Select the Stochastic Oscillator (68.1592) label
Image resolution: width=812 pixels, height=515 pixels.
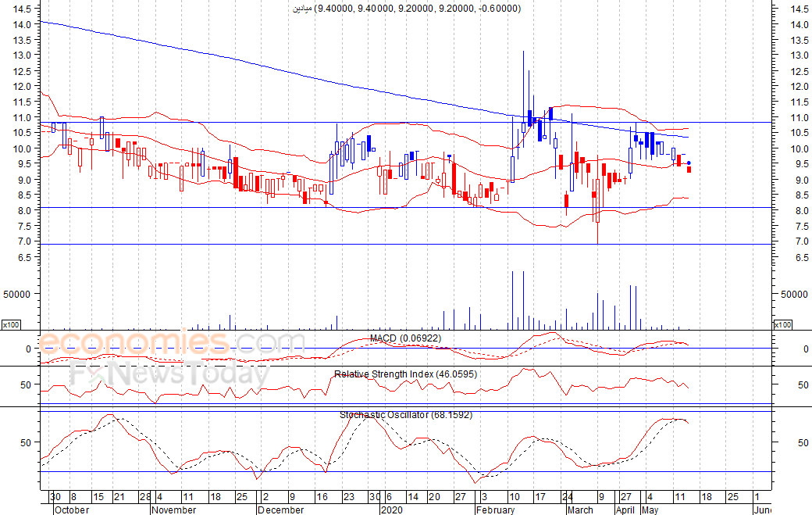[406, 415]
